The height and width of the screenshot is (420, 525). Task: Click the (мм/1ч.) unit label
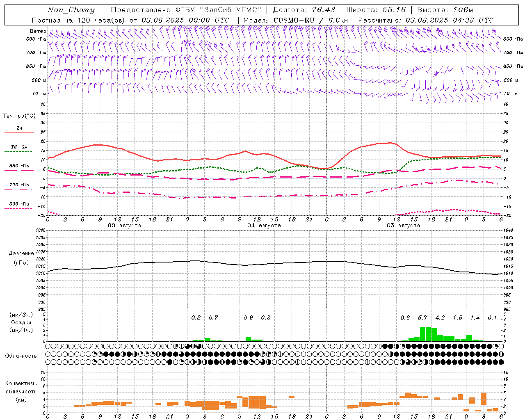[x=21, y=330]
